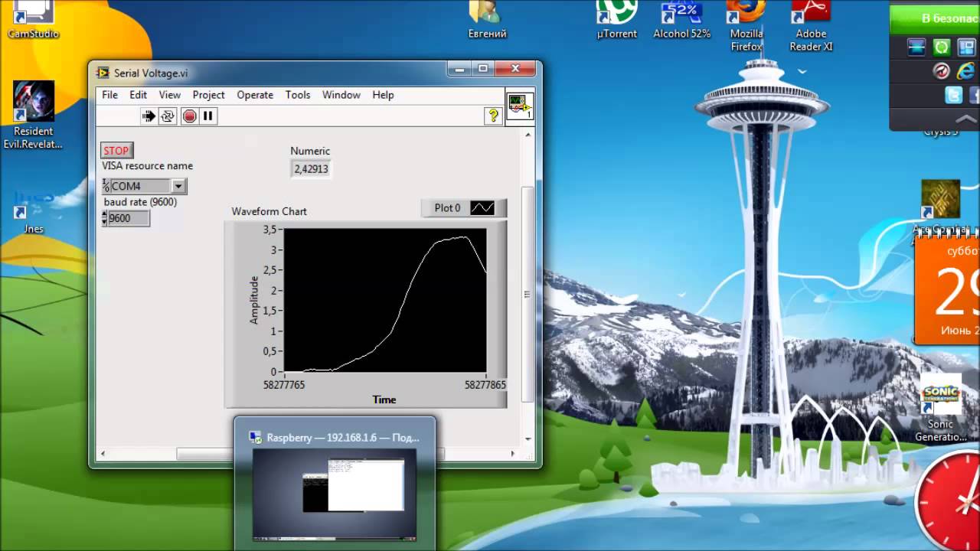Viewport: 980px width, 551px height.
Task: Click the orange calendar gadget showing 29
Action: tap(947, 290)
